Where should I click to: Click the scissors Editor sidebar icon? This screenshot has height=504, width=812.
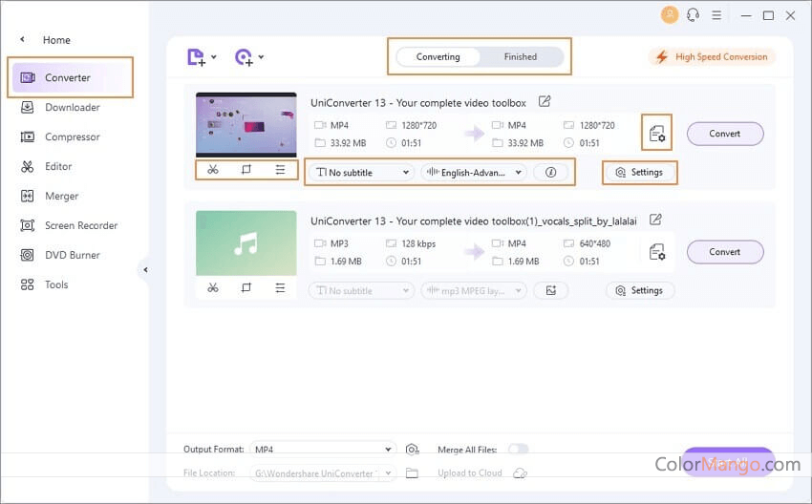click(x=27, y=166)
